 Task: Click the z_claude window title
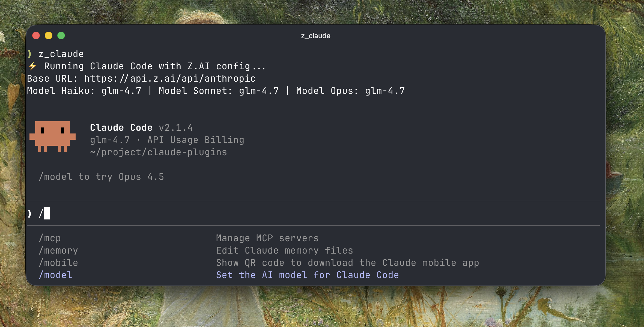coord(315,36)
